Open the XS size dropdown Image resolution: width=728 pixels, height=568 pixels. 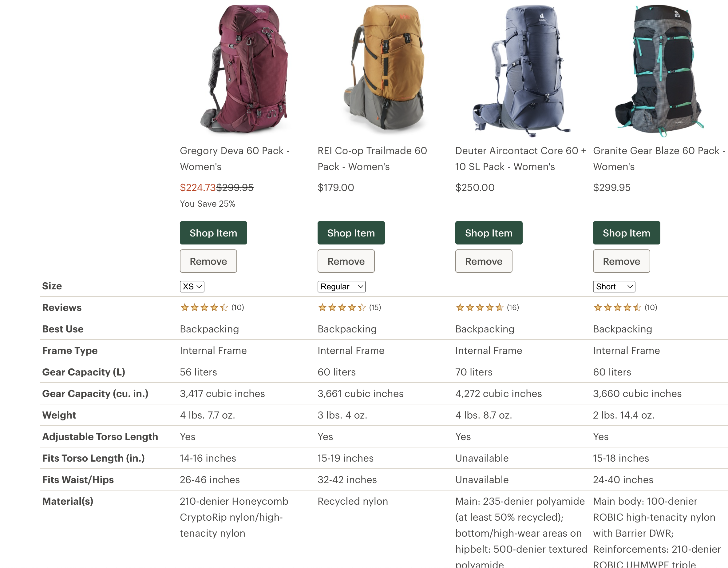192,287
